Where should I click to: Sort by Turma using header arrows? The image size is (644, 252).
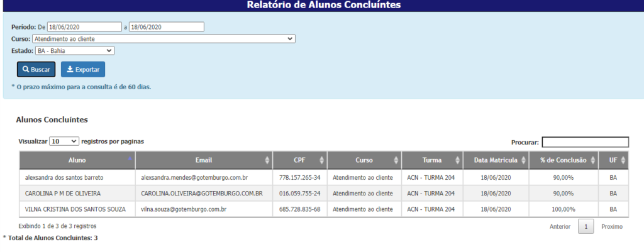point(457,160)
